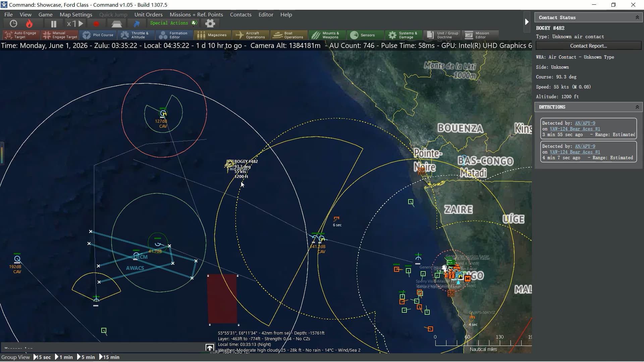Click Manual Engage Target button
Viewport: 644px width, 362px height.
click(x=60, y=35)
